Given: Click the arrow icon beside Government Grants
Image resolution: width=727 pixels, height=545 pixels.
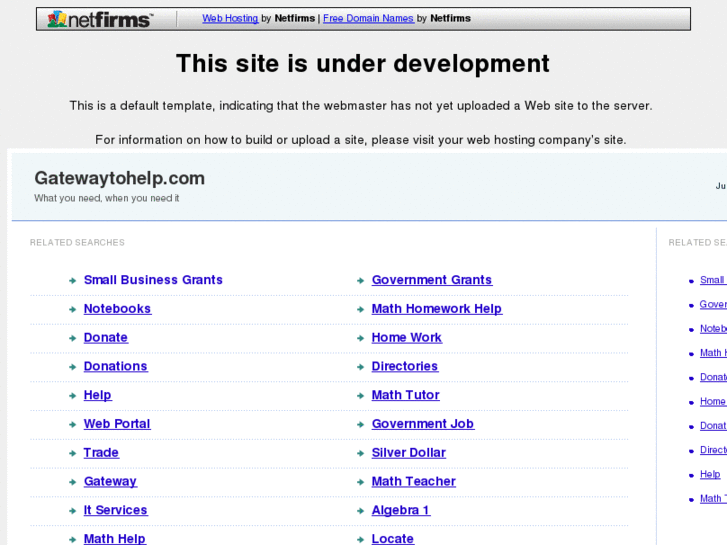Looking at the screenshot, I should [x=360, y=281].
